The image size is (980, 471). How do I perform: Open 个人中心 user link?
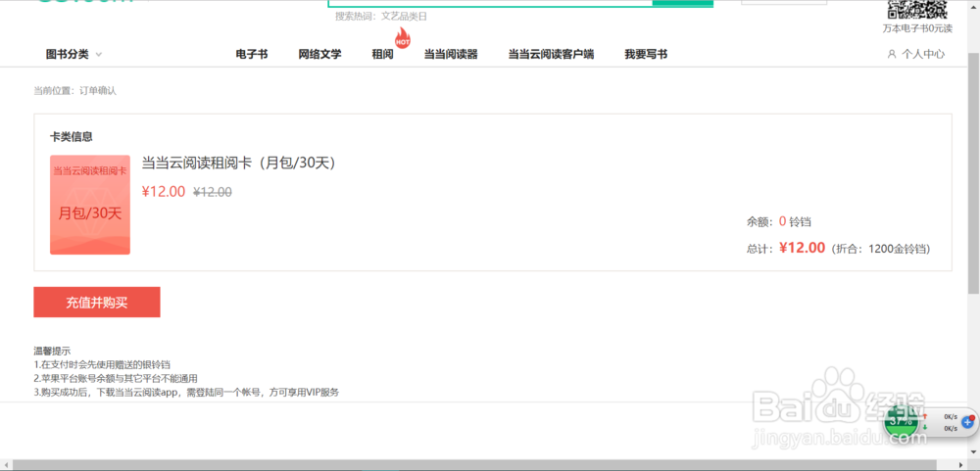pos(923,55)
